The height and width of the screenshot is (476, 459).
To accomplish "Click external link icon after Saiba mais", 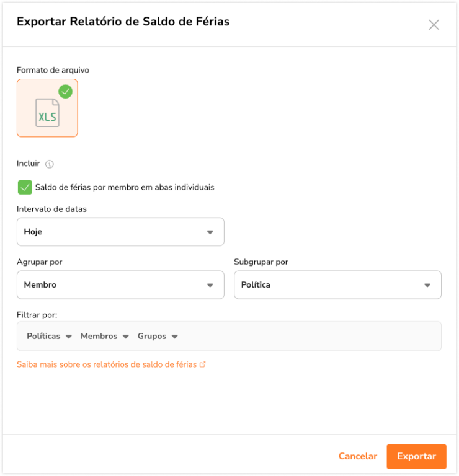I will click(x=203, y=364).
